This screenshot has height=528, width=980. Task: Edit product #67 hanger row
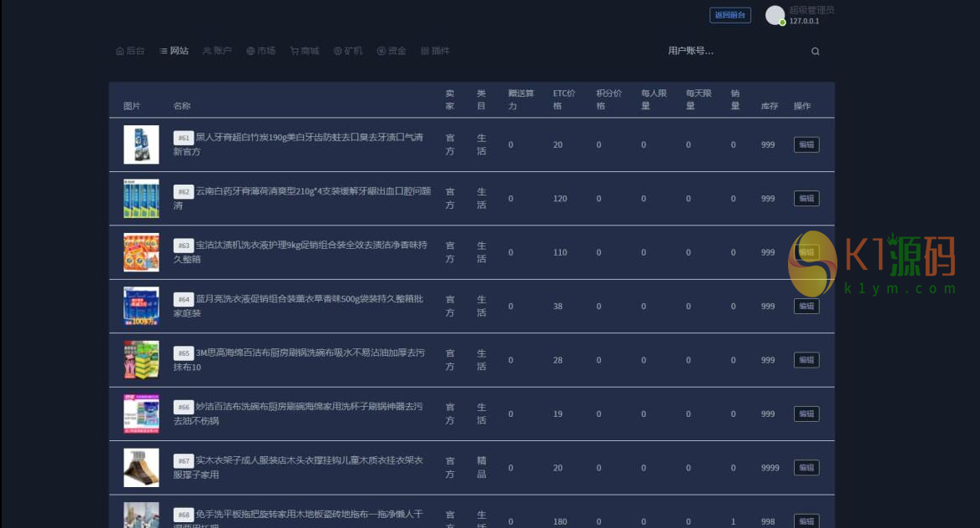click(x=806, y=467)
